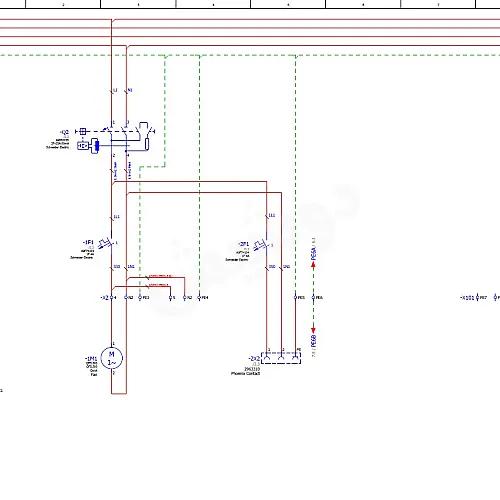The width and height of the screenshot is (500, 500).
Task: Click the -1M1 device tag label
Action: click(x=91, y=359)
